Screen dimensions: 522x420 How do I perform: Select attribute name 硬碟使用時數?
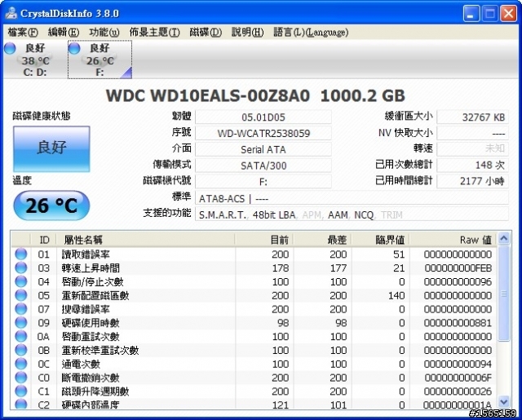pos(91,323)
